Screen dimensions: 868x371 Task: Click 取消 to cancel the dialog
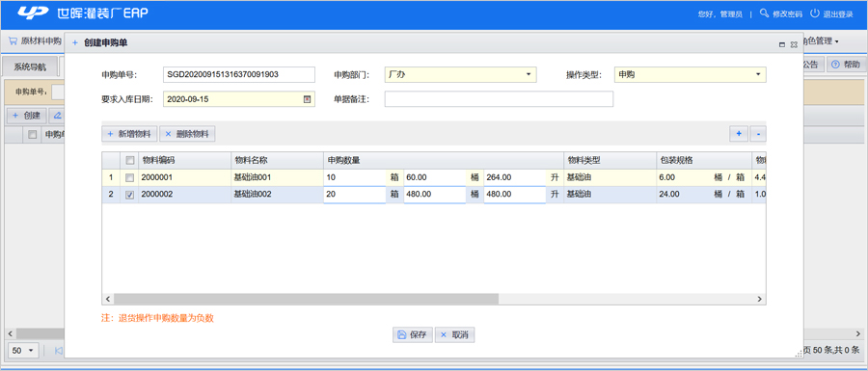point(454,334)
